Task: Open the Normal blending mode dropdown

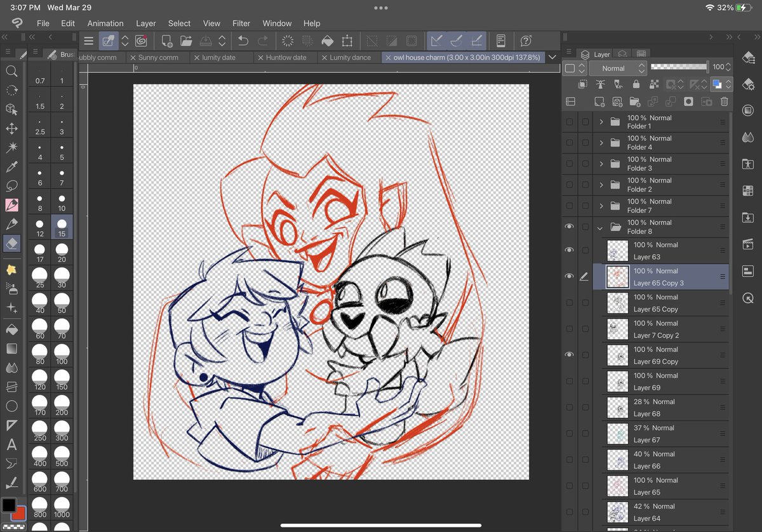Action: (x=618, y=68)
